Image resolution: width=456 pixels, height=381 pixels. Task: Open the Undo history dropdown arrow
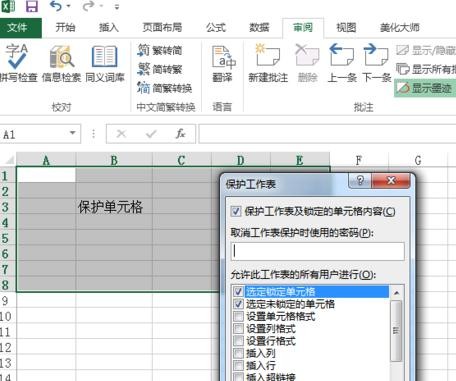(x=69, y=6)
